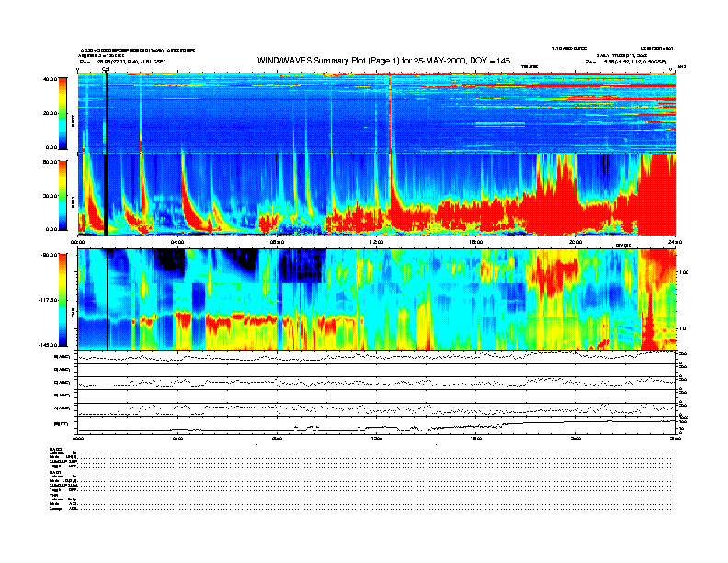The height and width of the screenshot is (563, 728).
Task: Select the RAD1 color scale bar
Action: pos(63,195)
